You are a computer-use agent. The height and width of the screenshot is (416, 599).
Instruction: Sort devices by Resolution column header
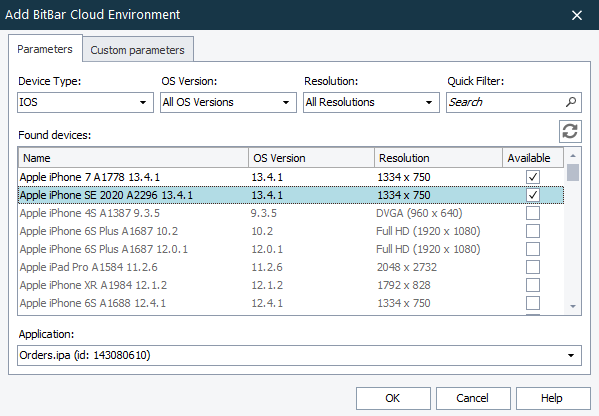click(438, 158)
